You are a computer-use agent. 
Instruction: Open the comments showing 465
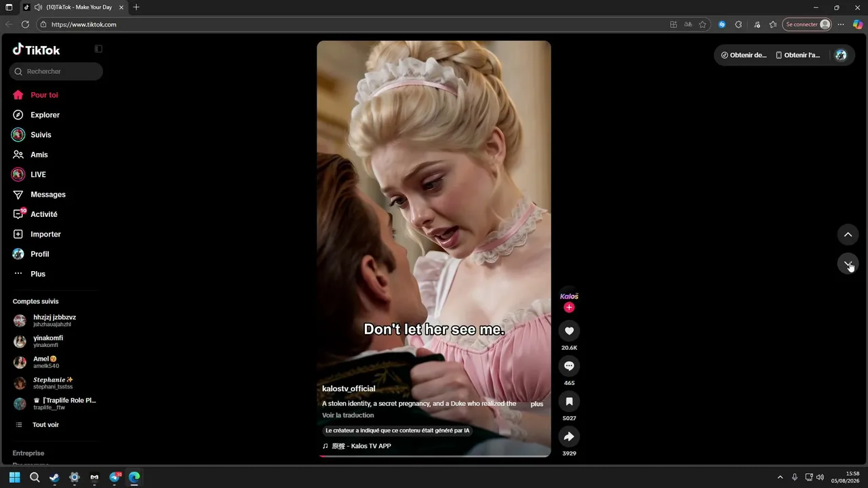(569, 366)
